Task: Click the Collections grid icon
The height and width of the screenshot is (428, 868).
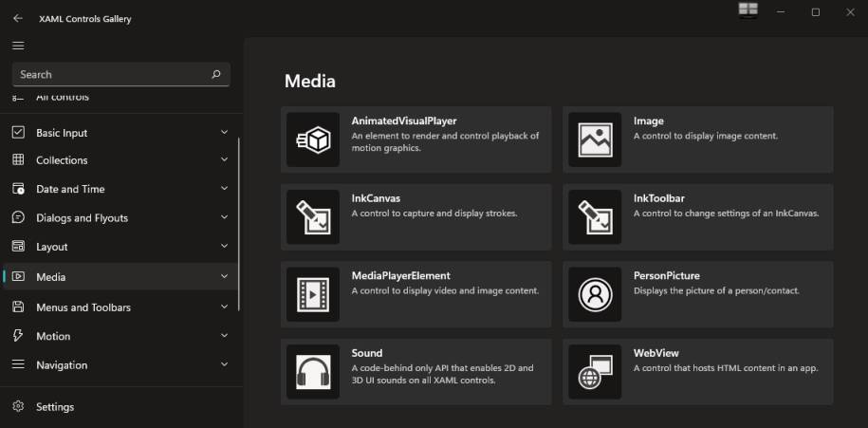Action: (x=18, y=159)
